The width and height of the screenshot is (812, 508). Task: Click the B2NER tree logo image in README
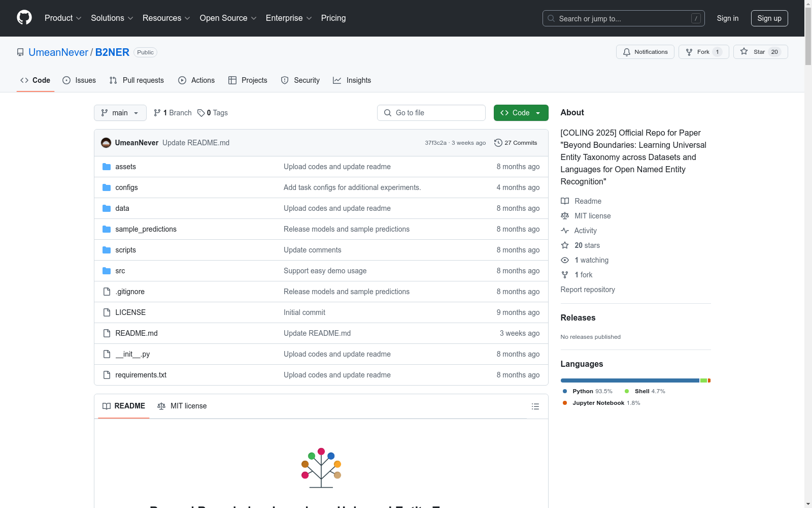click(321, 468)
